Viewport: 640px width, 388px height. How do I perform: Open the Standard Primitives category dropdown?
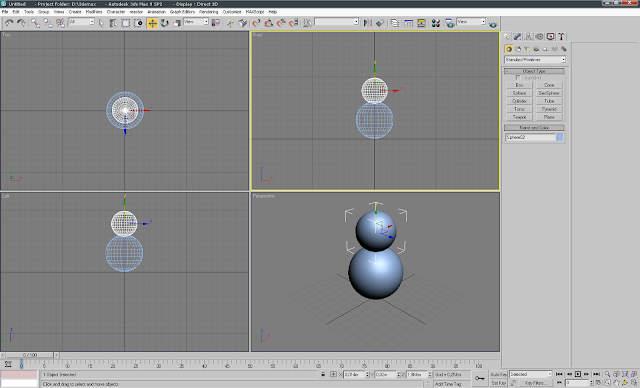[x=535, y=60]
